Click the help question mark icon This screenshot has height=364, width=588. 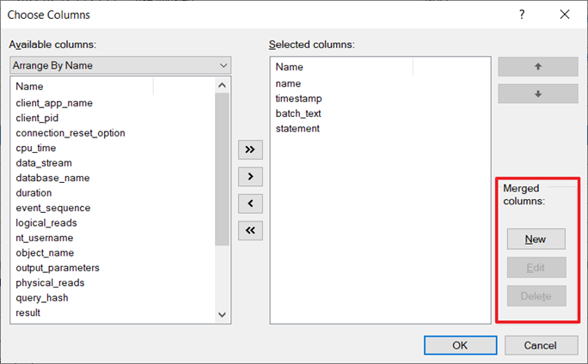point(522,15)
